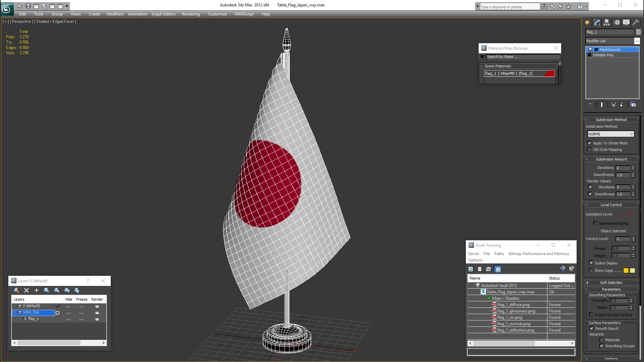Enable Show Cage checkbox
644x362 pixels.
coord(591,270)
